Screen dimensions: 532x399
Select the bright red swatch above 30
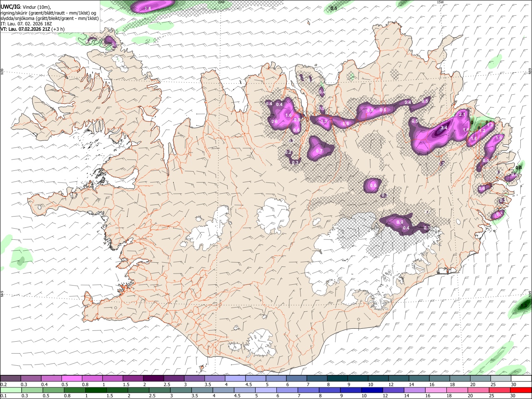pos(521,390)
